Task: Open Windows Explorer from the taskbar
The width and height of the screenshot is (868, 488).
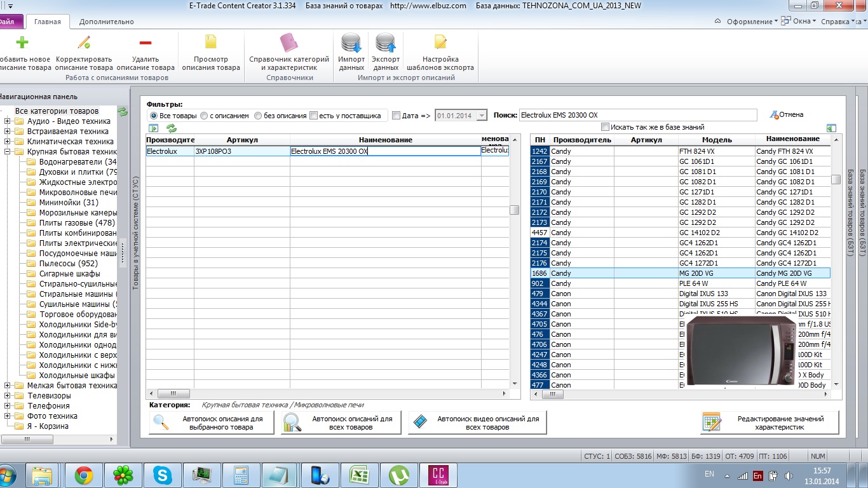Action: pos(43,475)
